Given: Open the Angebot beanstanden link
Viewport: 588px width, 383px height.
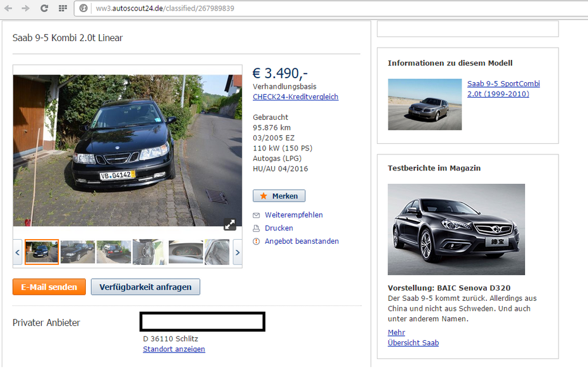Looking at the screenshot, I should (302, 241).
